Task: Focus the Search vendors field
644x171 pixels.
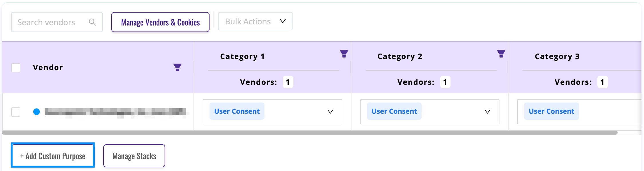Action: (x=57, y=22)
